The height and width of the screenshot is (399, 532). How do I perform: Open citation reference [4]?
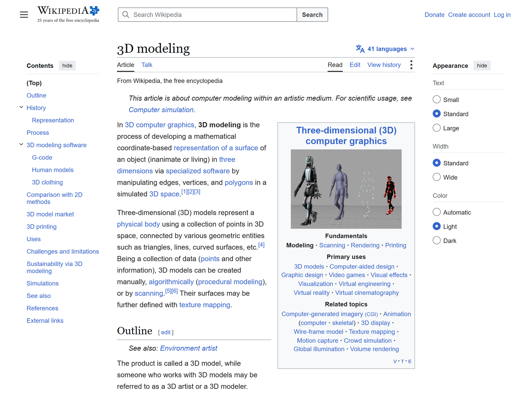(x=261, y=245)
